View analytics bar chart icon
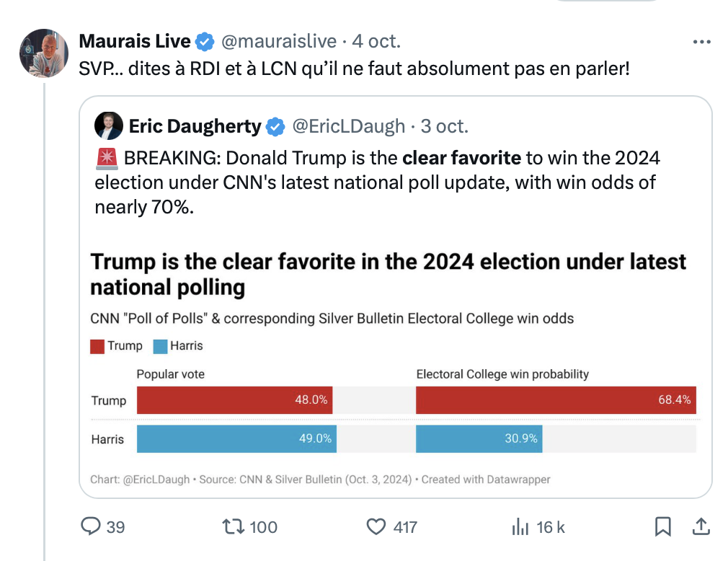 click(x=520, y=527)
